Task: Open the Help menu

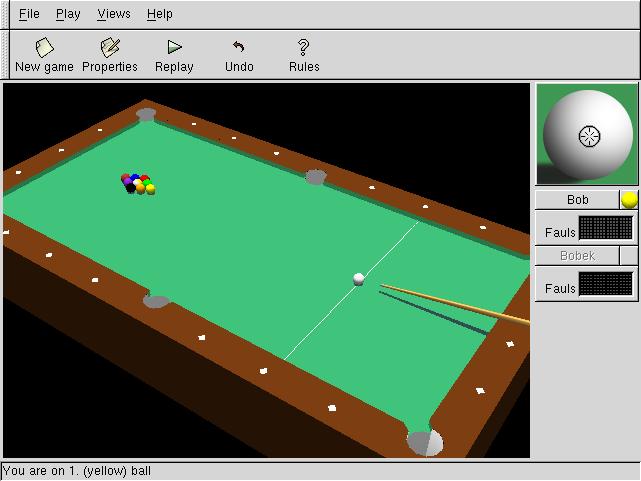Action: 159,14
